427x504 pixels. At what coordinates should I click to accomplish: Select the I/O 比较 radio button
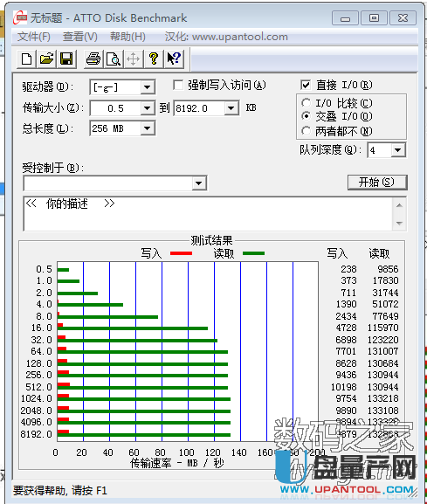coord(306,103)
